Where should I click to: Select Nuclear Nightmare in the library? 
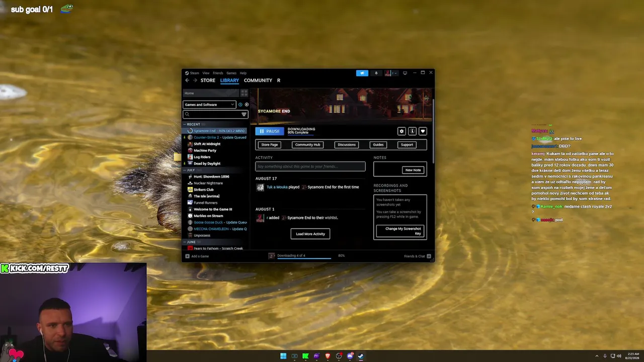point(215,183)
